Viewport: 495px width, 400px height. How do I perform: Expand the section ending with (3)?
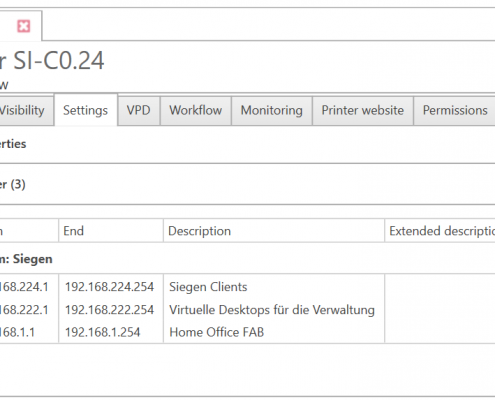247,184
